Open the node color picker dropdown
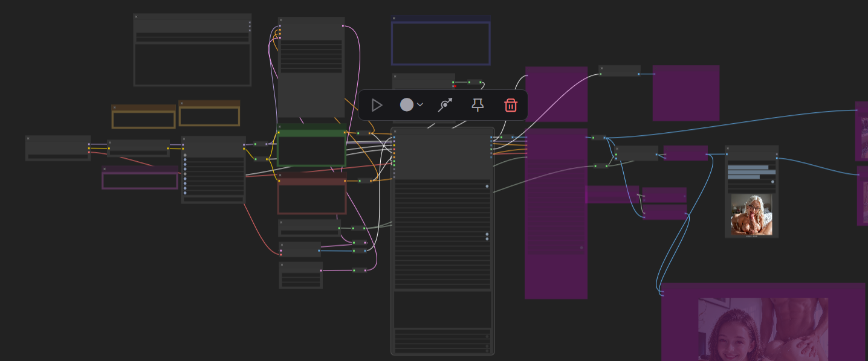Viewport: 868px width, 361px height. [412, 105]
